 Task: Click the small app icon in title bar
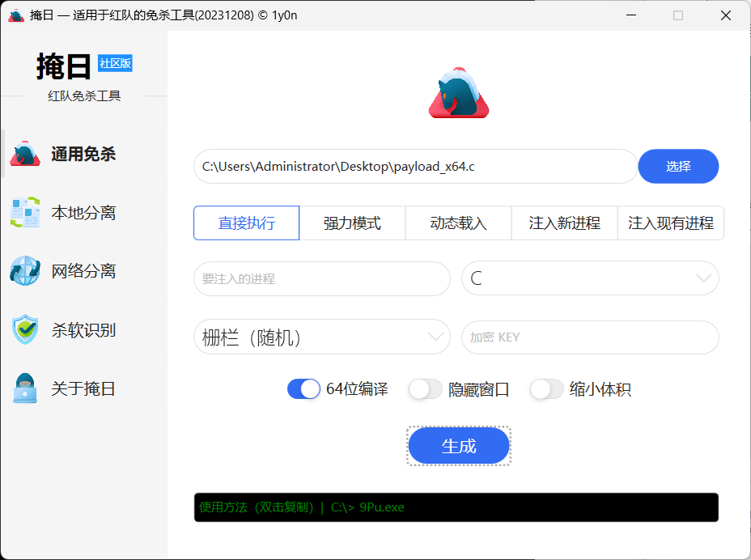(x=15, y=15)
